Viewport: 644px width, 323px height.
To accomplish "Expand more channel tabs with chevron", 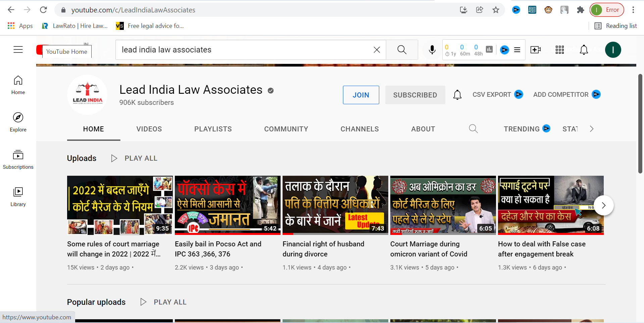I will click(591, 129).
